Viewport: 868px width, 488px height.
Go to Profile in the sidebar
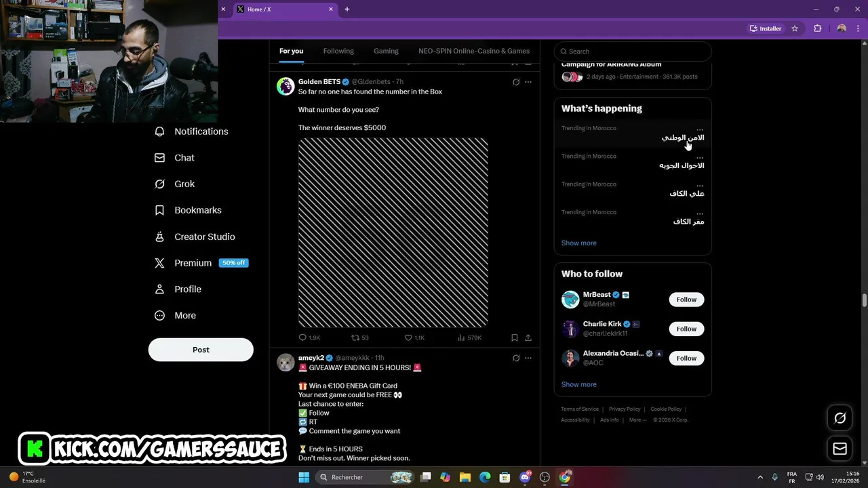point(178,289)
